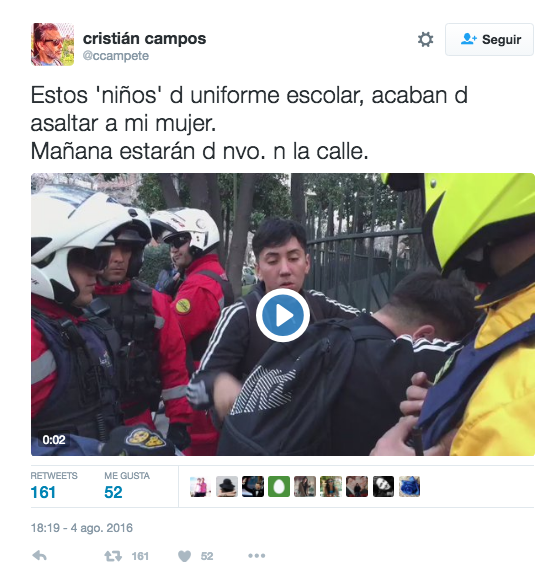View the 52 Me Gusta likes
Image resolution: width=546 pixels, height=578 pixels.
127,486
